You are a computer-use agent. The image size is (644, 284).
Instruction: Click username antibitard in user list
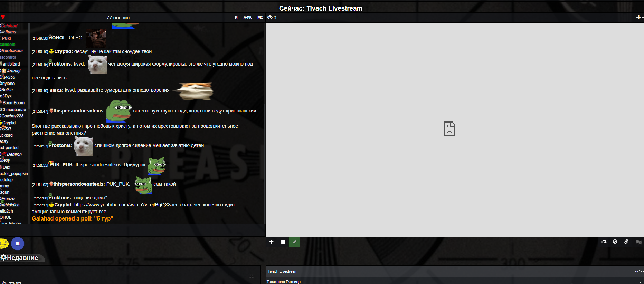pos(11,64)
